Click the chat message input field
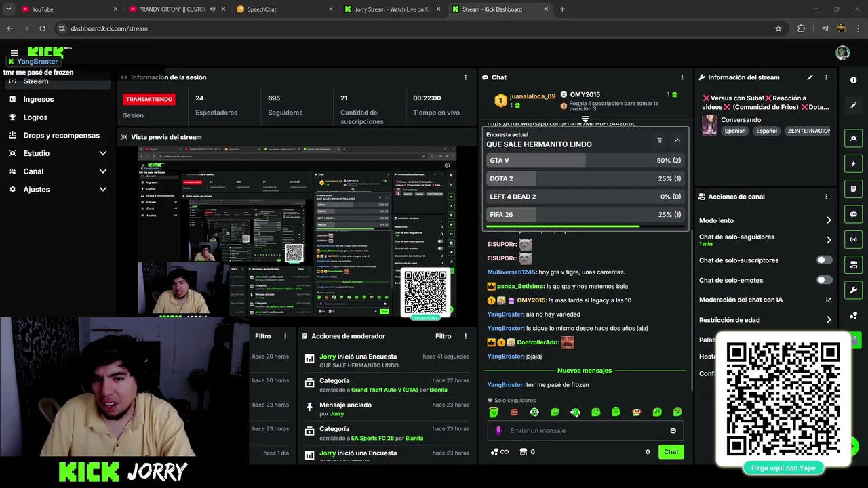The height and width of the screenshot is (488, 868). tap(585, 430)
